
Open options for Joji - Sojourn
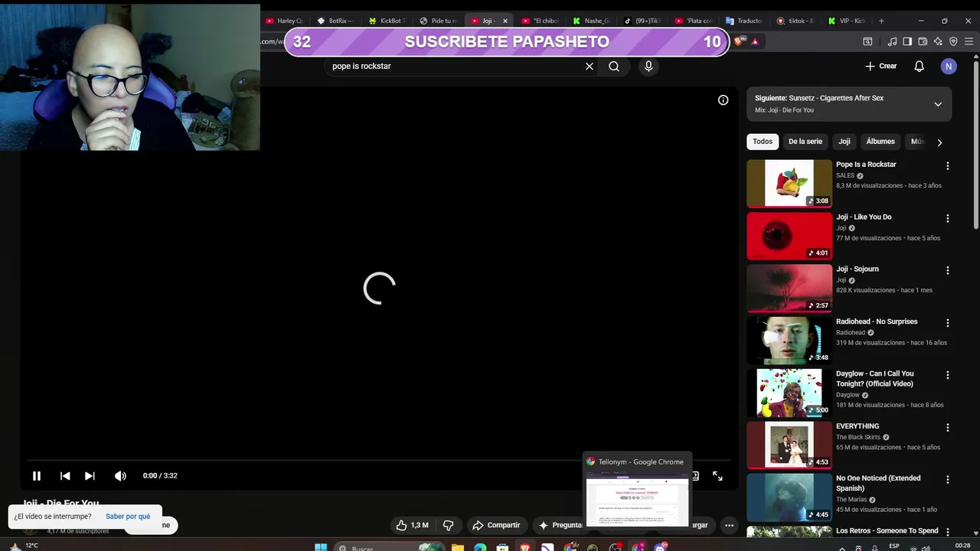[948, 270]
